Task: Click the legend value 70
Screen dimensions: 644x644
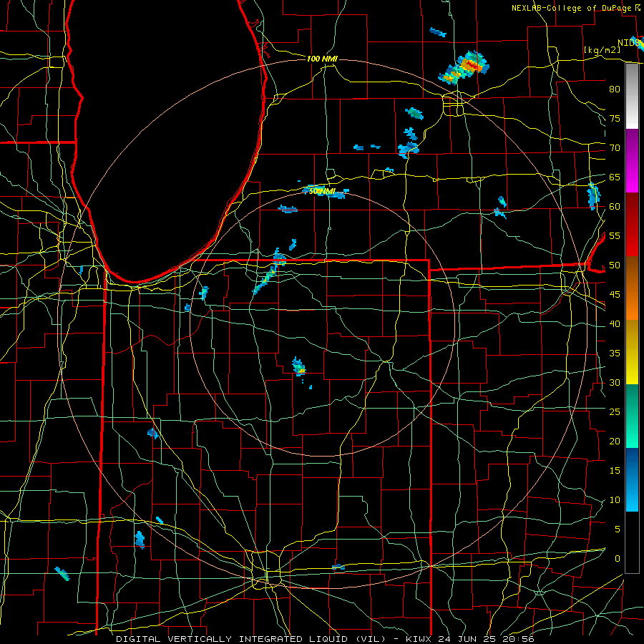Action: [615, 148]
